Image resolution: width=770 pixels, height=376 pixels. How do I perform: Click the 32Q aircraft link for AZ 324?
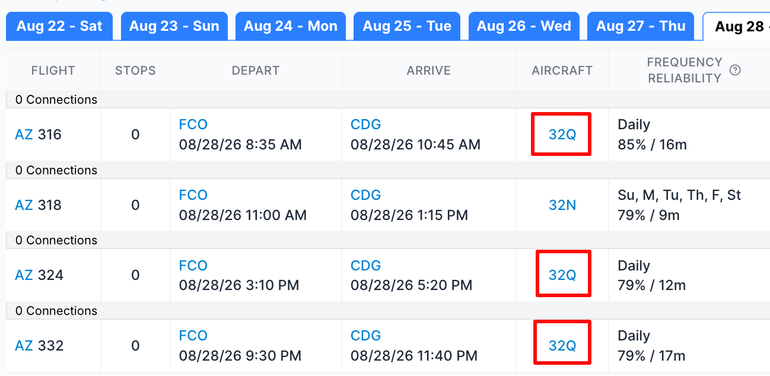562,275
